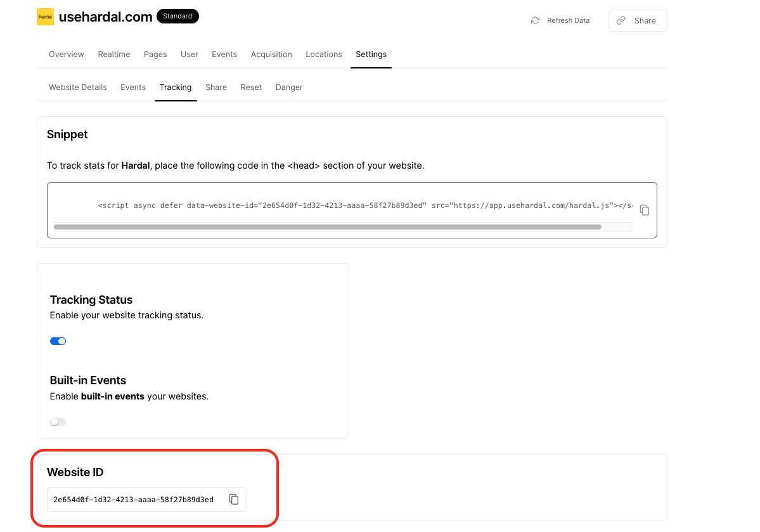Image resolution: width=760 pixels, height=532 pixels.
Task: Click the Refresh Data label
Action: tap(568, 20)
